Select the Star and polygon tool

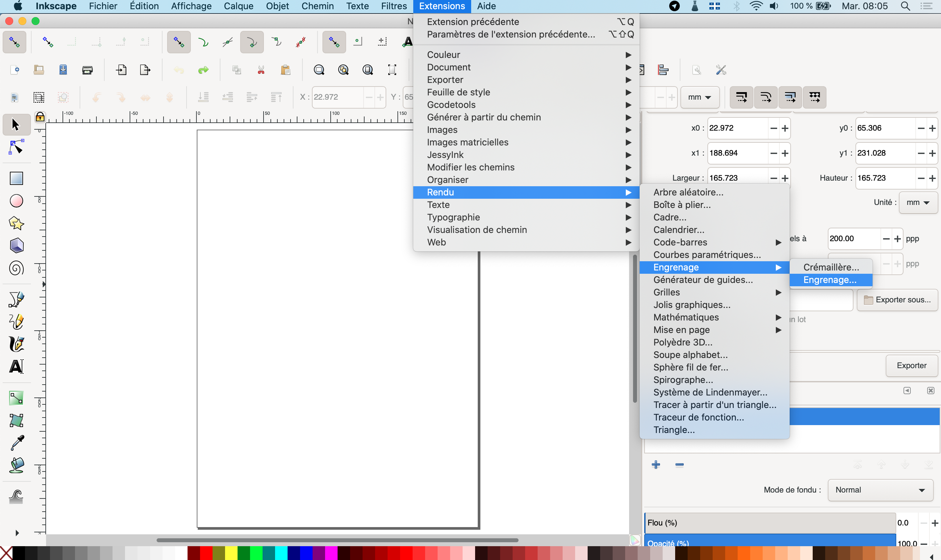pyautogui.click(x=16, y=223)
